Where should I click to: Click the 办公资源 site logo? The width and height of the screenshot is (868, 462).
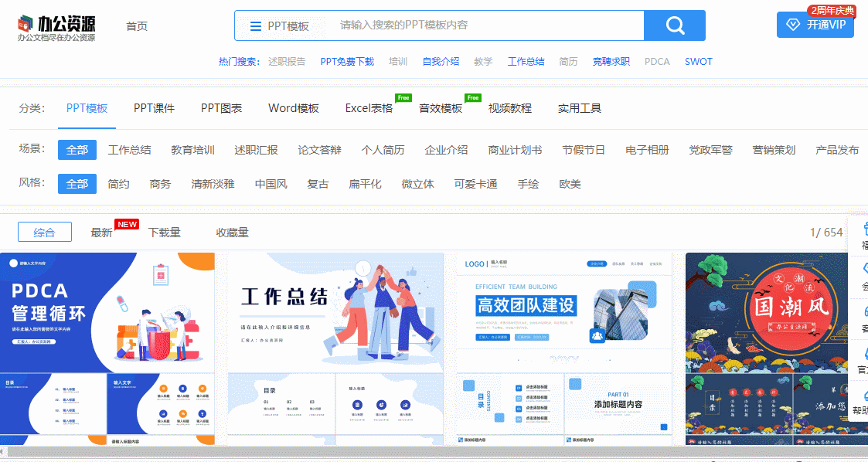pyautogui.click(x=56, y=28)
